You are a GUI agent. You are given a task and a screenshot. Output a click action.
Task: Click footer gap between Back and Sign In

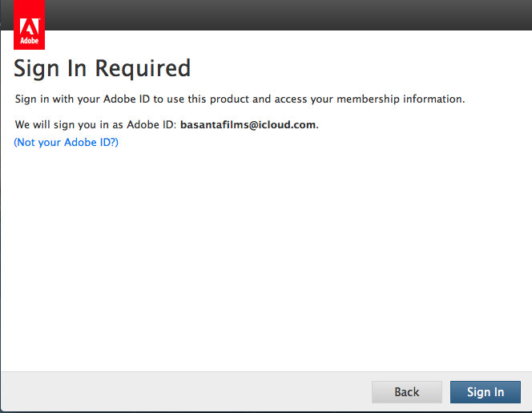point(446,392)
